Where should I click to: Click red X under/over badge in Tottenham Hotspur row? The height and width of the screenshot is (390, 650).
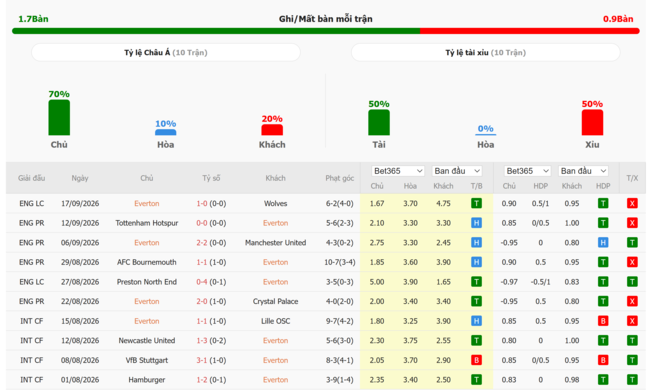click(x=632, y=223)
